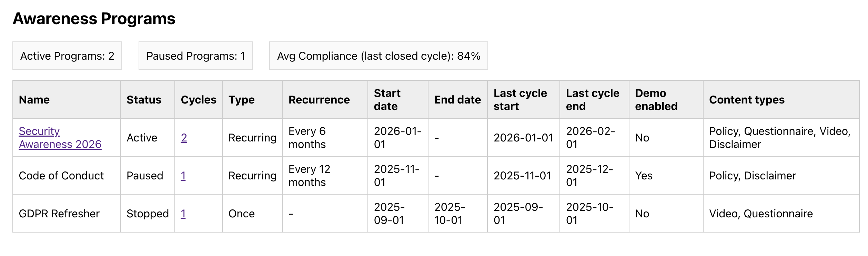
Task: Select the Recurrence column header
Action: click(319, 100)
